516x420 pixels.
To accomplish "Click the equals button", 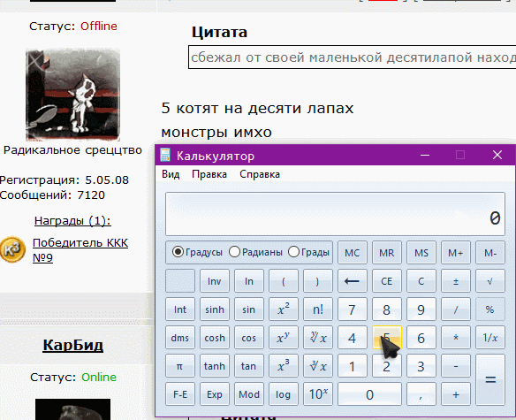I will coord(490,380).
